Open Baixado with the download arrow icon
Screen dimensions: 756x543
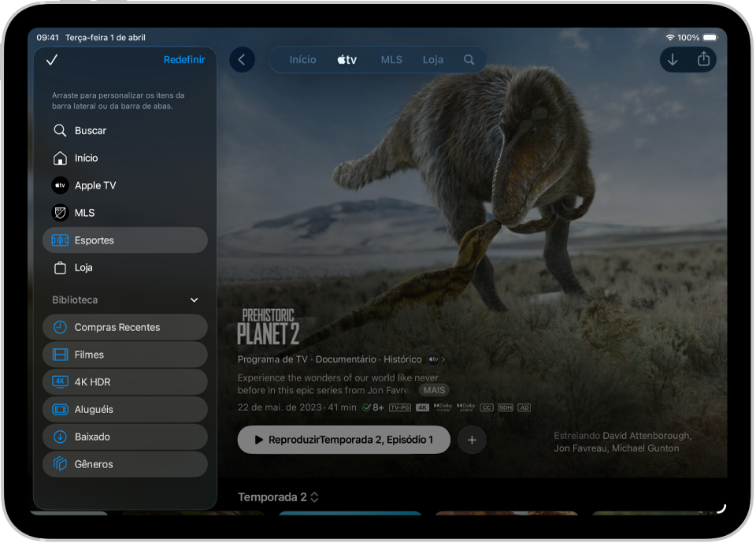point(58,437)
